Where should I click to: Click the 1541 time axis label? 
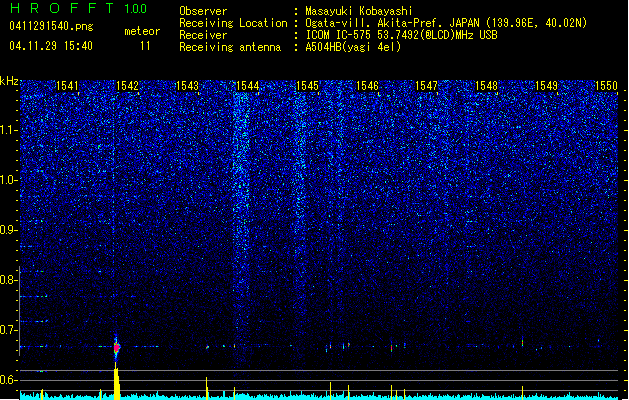coord(67,86)
